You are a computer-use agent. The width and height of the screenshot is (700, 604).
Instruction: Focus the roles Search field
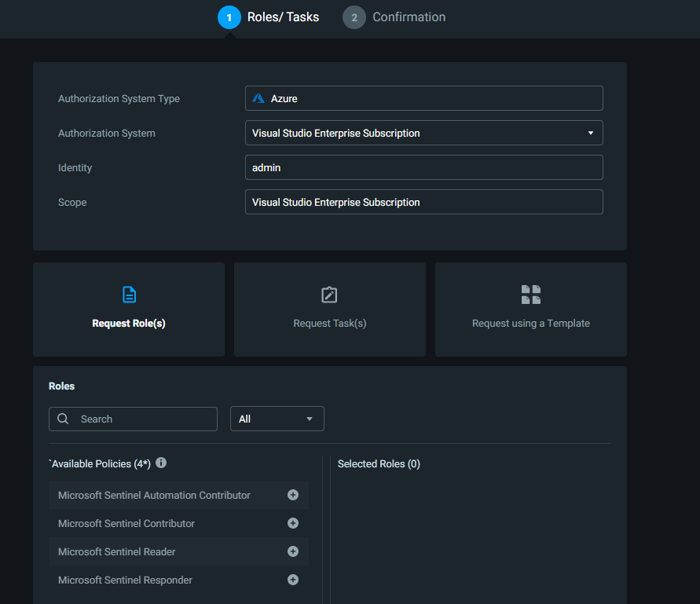pyautogui.click(x=133, y=419)
